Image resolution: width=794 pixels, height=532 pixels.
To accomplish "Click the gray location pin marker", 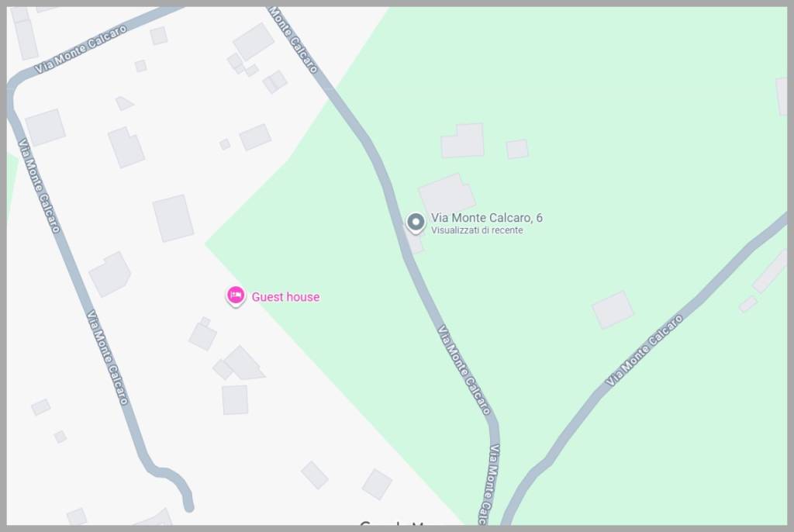I will (416, 223).
